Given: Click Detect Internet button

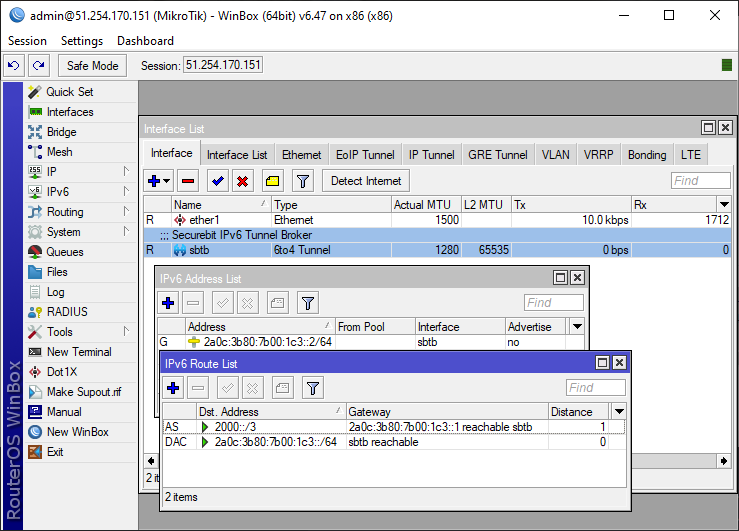Looking at the screenshot, I should point(366,181).
